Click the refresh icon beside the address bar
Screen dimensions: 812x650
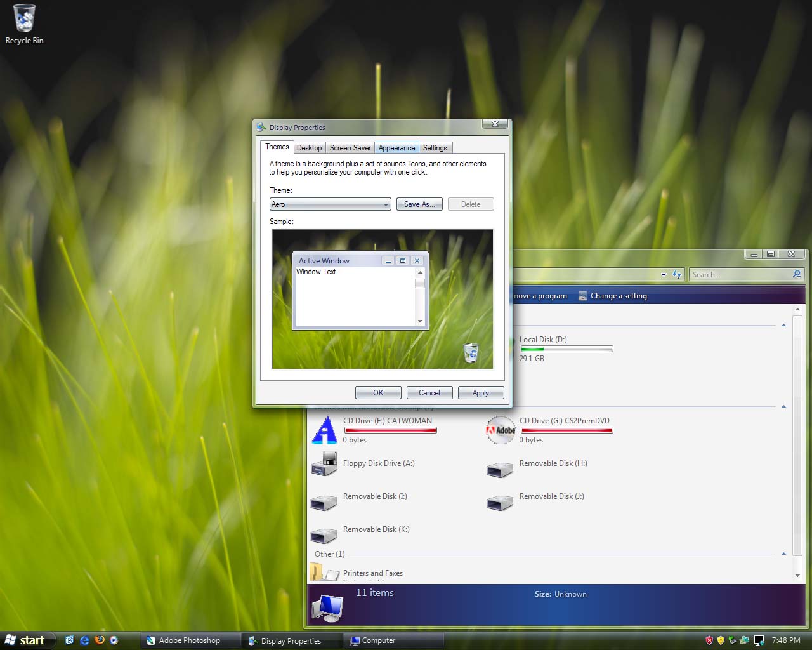677,275
